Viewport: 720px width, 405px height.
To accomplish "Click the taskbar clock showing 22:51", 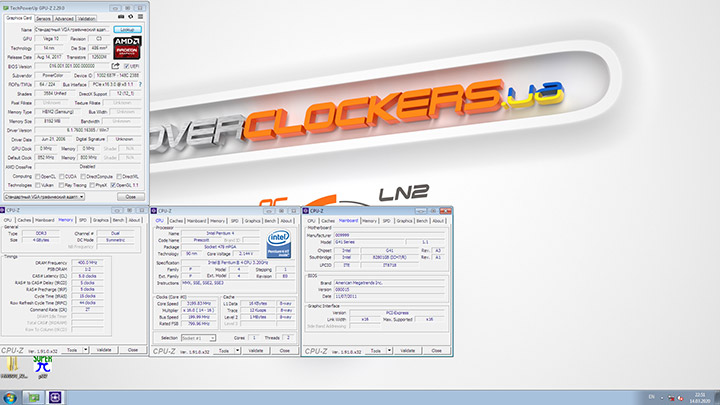I will coord(700,398).
